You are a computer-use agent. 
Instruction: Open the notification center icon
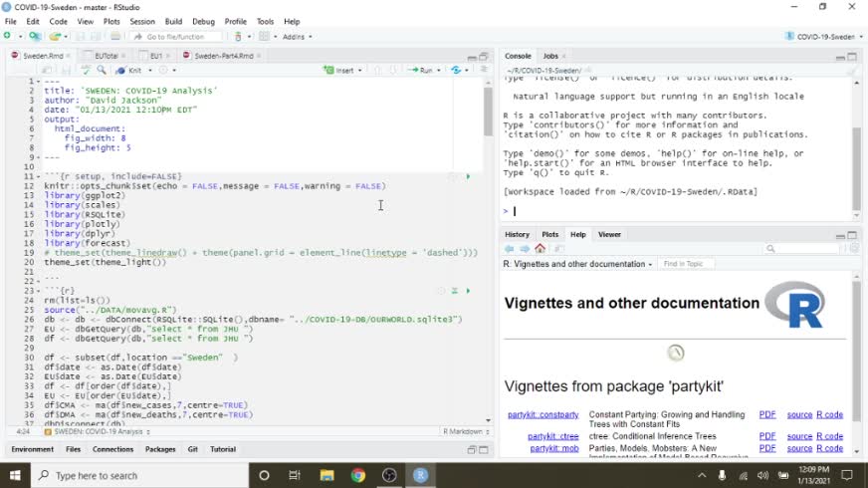point(847,475)
